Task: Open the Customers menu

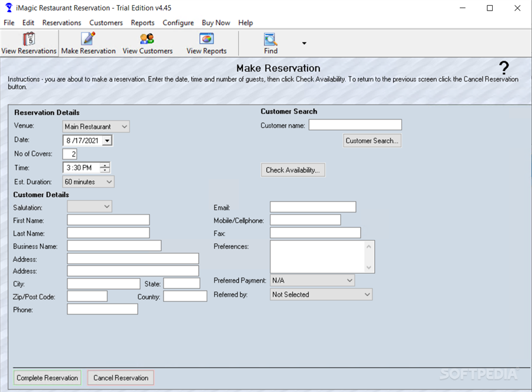Action: (106, 23)
